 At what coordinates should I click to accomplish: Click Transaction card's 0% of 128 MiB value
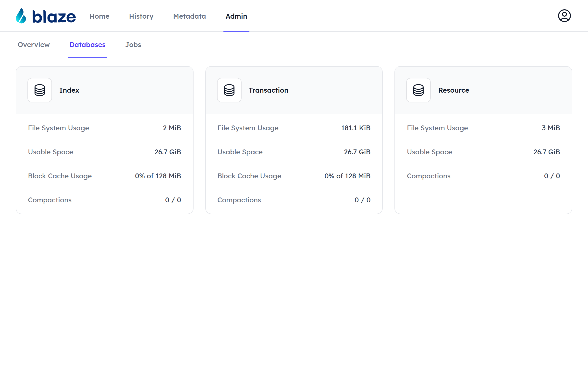[347, 176]
